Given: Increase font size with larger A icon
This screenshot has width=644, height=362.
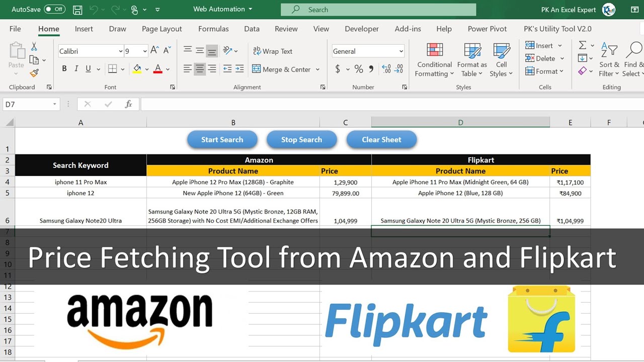Looking at the screenshot, I should pos(155,50).
